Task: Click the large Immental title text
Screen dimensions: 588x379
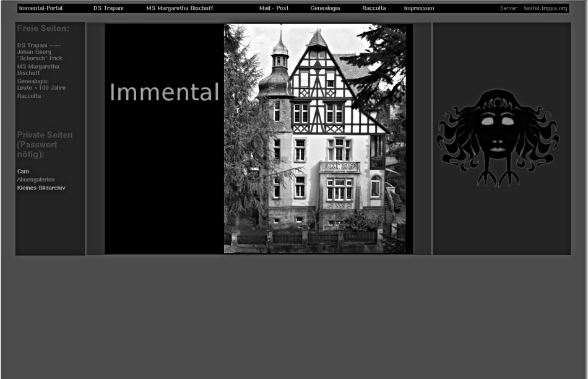Action: click(x=164, y=92)
